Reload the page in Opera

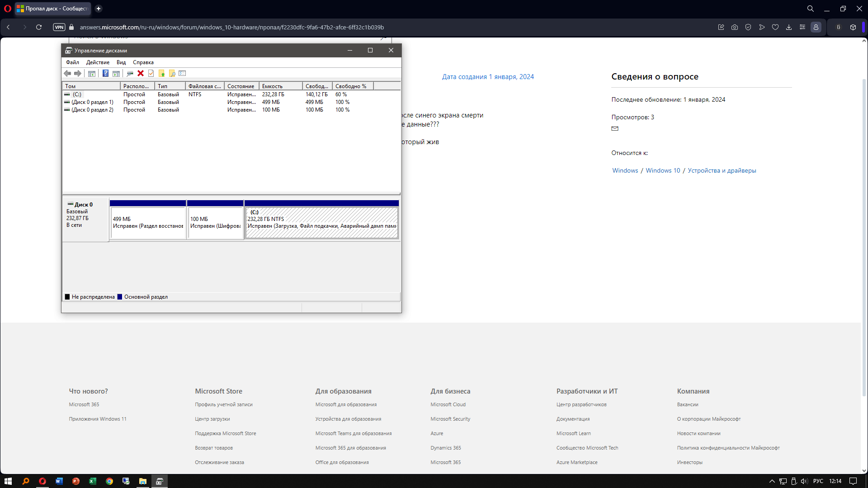pyautogui.click(x=39, y=27)
